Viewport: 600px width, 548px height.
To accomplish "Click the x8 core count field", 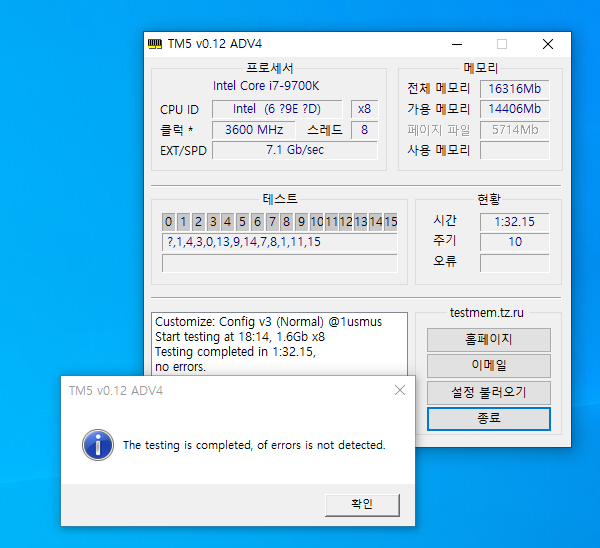I will (x=364, y=109).
